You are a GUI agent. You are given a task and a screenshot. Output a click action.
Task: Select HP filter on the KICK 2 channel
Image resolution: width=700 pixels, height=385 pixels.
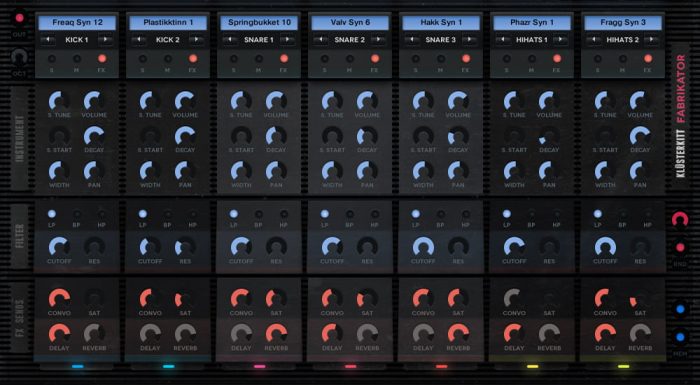pos(193,214)
